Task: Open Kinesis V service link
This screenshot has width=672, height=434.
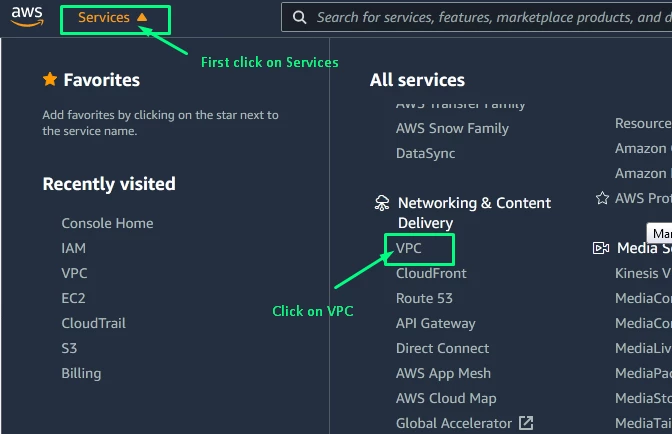Action: click(643, 273)
